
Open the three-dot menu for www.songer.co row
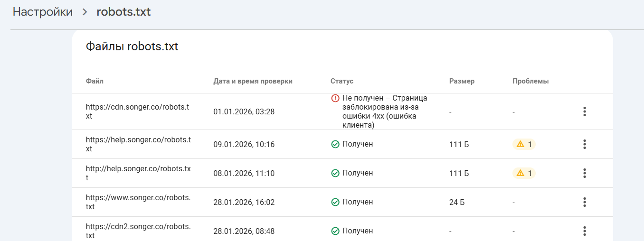(x=585, y=202)
